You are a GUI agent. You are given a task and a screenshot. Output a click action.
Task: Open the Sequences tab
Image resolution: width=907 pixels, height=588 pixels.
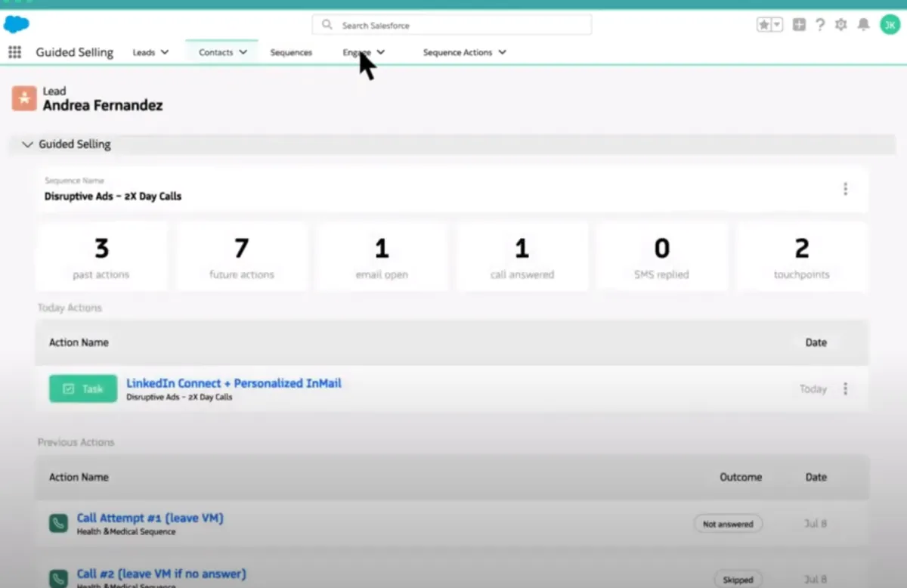point(291,52)
